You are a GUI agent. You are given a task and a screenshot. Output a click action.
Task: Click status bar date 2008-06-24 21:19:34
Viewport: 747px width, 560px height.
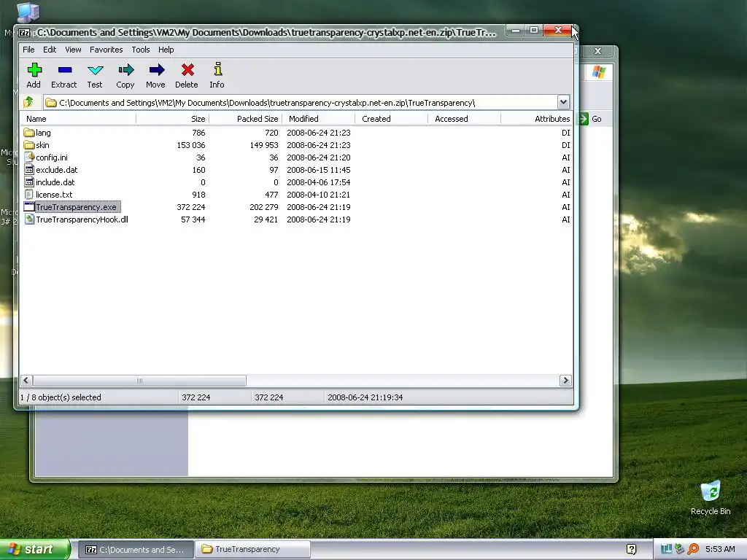click(365, 397)
